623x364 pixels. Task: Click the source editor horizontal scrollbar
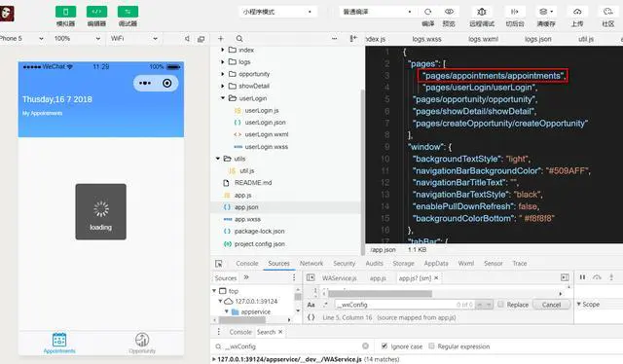point(380,294)
